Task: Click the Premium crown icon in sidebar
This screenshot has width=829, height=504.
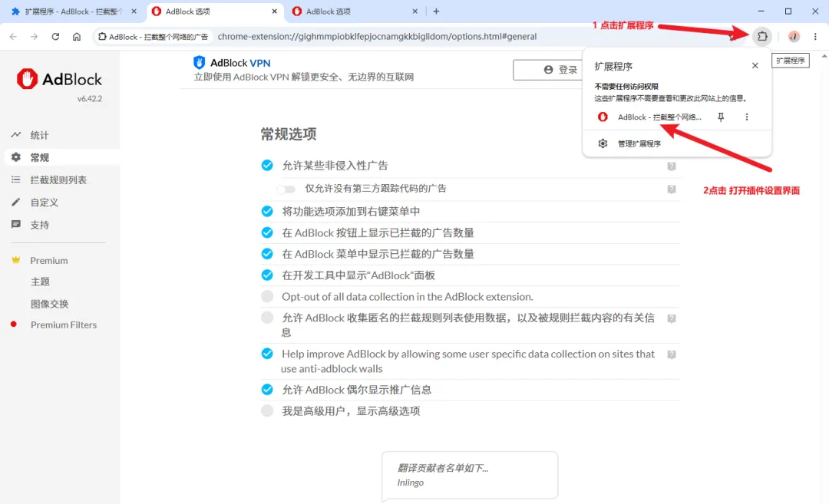Action: click(x=16, y=260)
